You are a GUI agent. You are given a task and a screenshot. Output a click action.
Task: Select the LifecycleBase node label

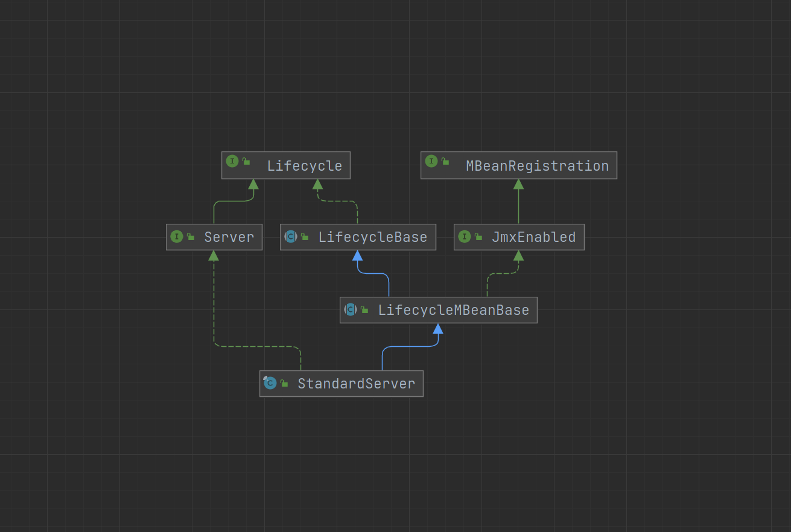pos(373,237)
